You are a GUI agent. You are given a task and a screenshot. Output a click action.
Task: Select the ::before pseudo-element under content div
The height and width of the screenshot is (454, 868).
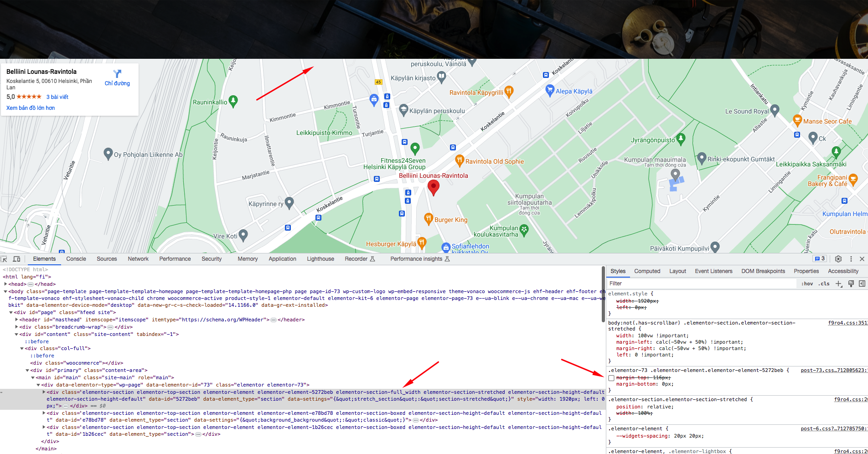tap(36, 341)
